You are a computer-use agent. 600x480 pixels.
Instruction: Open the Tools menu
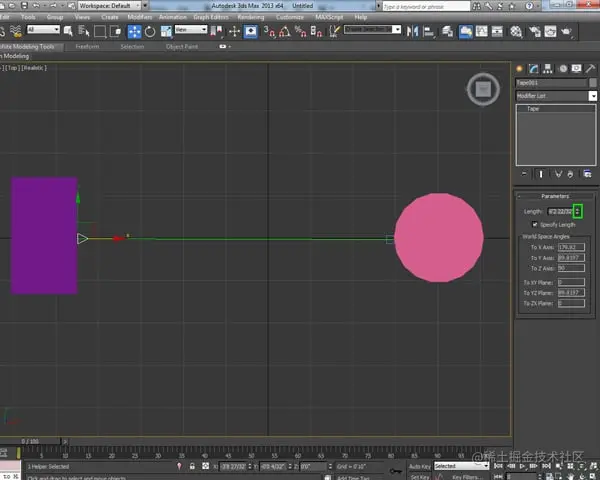[x=28, y=17]
